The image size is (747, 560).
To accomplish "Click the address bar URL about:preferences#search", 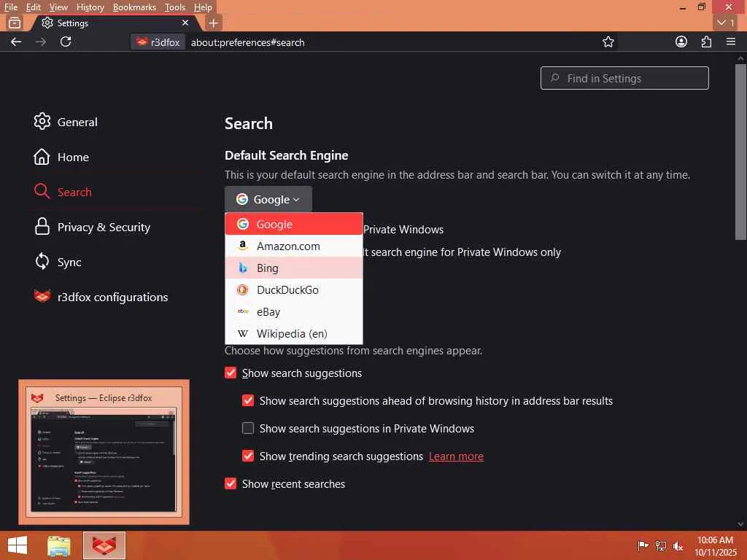I will coord(248,42).
